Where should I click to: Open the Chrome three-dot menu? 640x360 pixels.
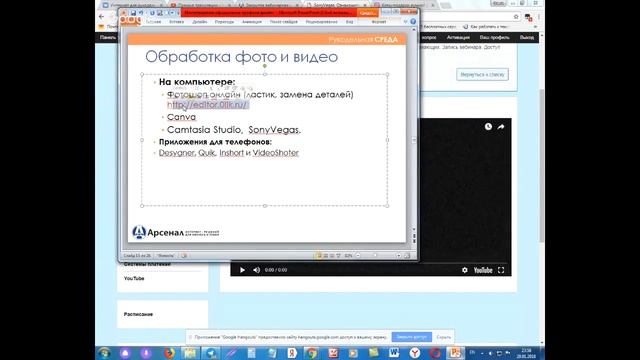coord(539,17)
